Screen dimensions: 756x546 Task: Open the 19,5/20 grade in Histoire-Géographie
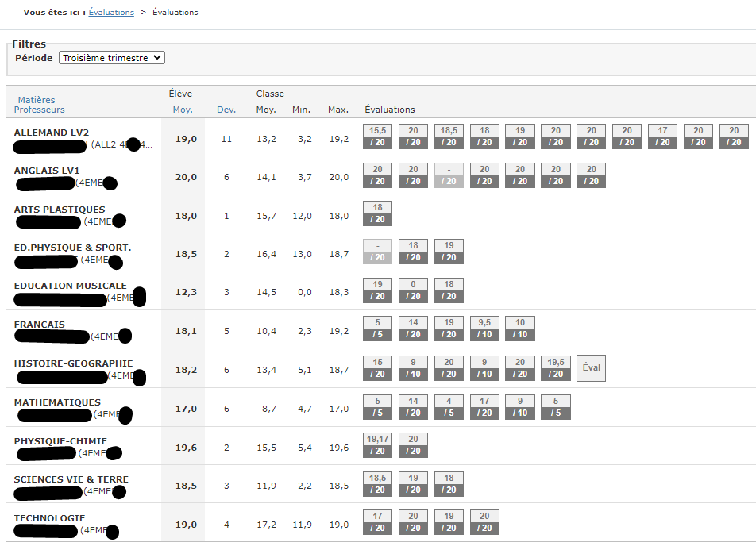click(556, 368)
